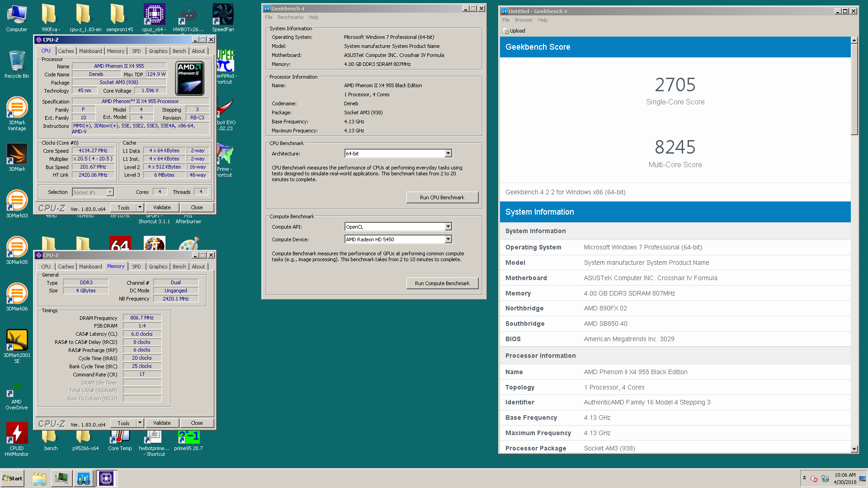The width and height of the screenshot is (868, 488).
Task: Click the volume icon in system tray
Action: (x=814, y=479)
